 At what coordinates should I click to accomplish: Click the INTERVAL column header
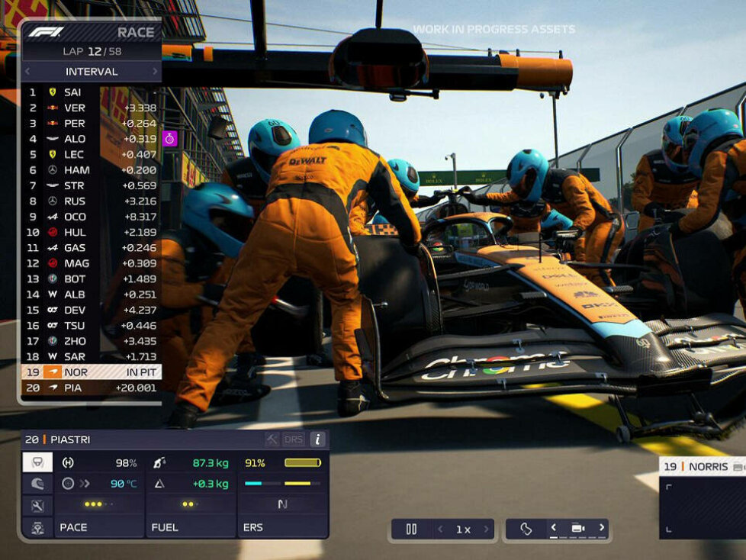(92, 72)
